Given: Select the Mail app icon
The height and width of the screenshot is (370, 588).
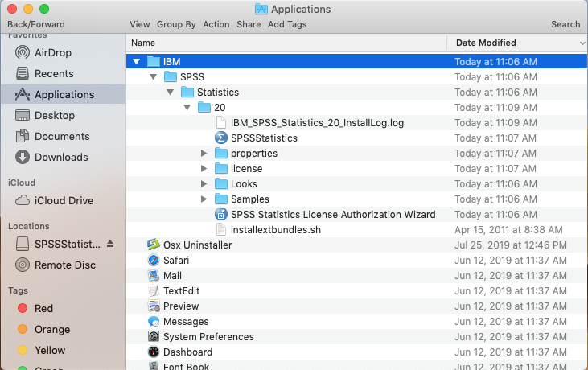Looking at the screenshot, I should click(154, 276).
